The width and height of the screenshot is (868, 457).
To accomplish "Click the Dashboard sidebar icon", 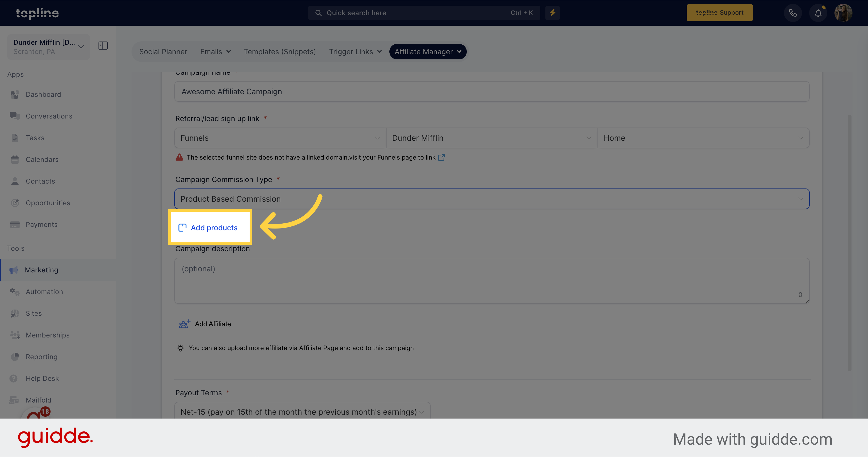I will coord(15,94).
